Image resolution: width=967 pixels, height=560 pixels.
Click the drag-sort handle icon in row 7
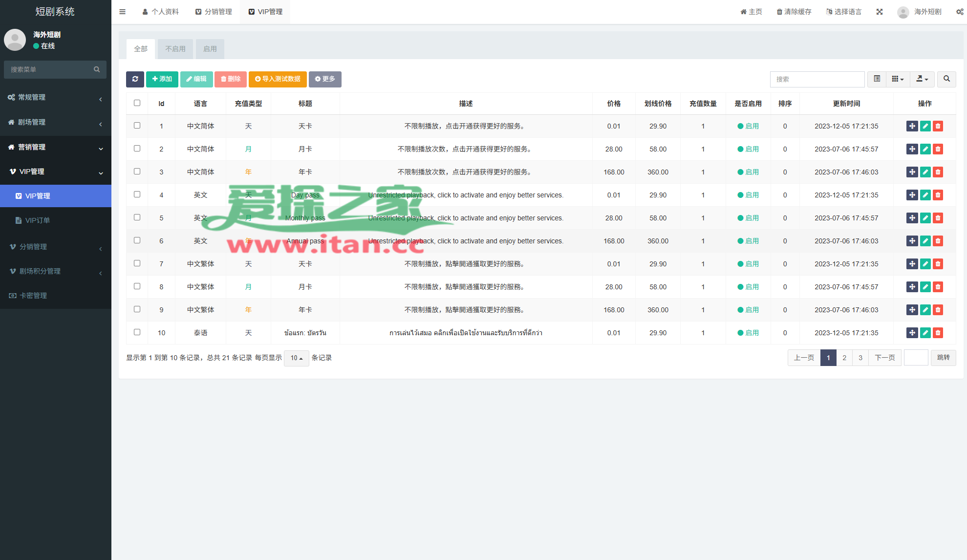coord(912,264)
